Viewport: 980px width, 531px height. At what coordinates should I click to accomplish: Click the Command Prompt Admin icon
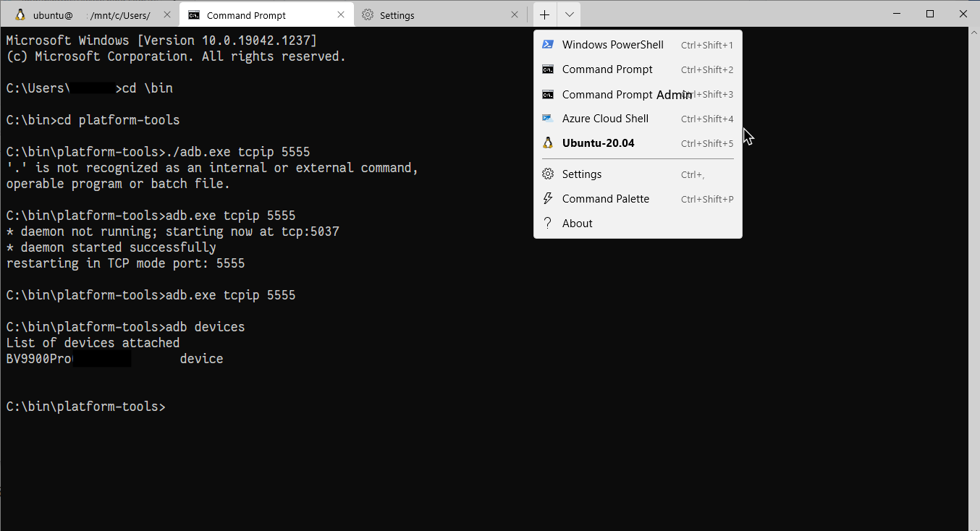click(x=548, y=94)
